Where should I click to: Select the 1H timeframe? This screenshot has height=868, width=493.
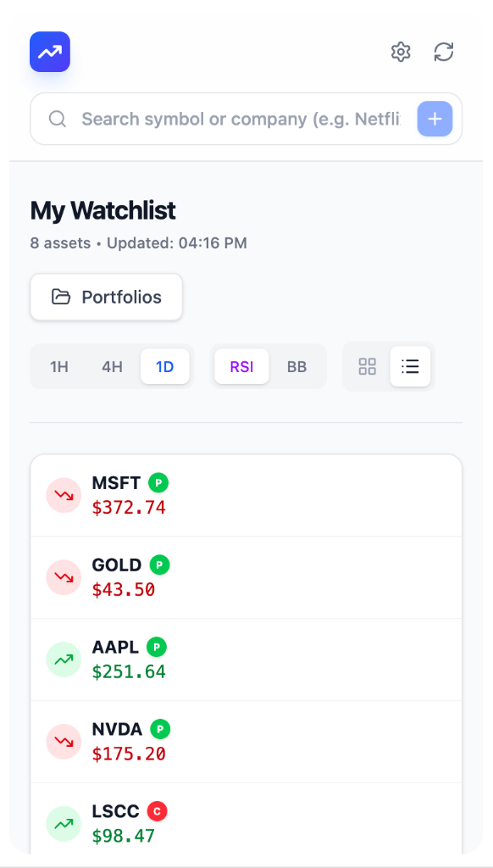coord(58,366)
